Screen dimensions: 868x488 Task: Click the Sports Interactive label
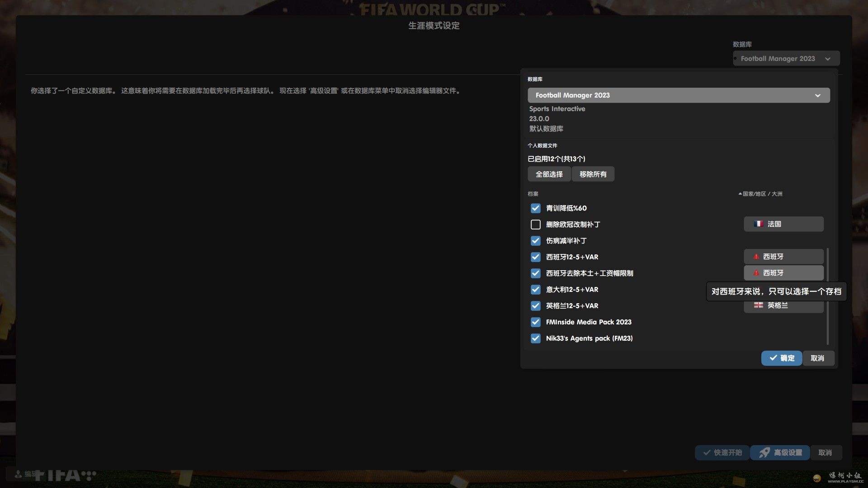click(557, 109)
